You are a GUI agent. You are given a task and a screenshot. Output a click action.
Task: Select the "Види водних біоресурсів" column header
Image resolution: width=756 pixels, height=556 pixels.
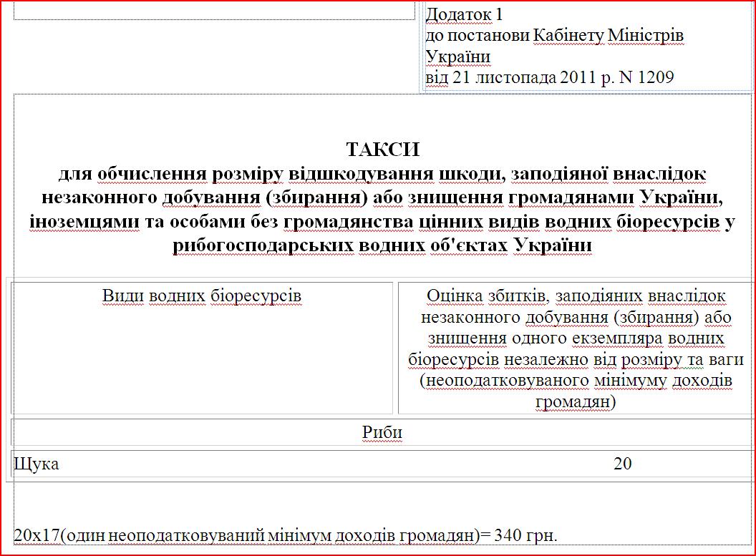202,296
